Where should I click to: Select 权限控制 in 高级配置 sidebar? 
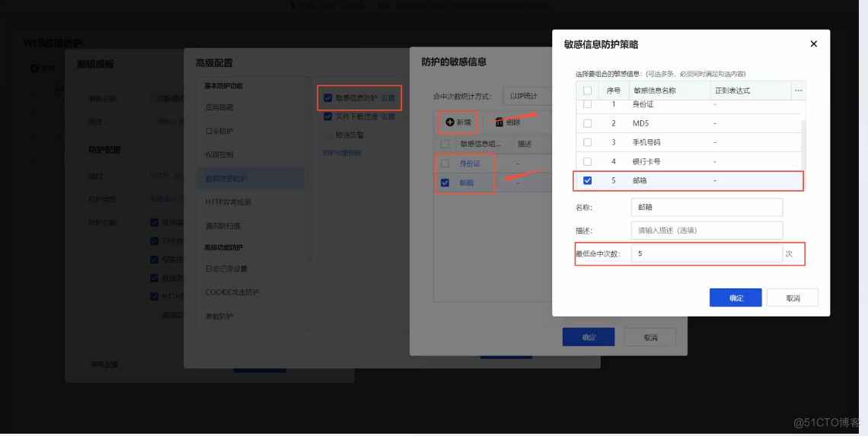coord(219,155)
